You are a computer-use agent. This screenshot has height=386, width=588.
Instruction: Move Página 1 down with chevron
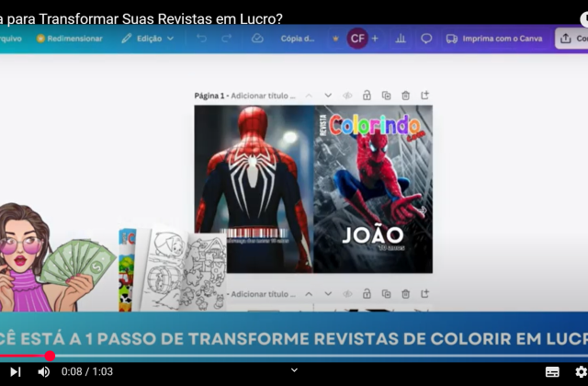point(328,96)
